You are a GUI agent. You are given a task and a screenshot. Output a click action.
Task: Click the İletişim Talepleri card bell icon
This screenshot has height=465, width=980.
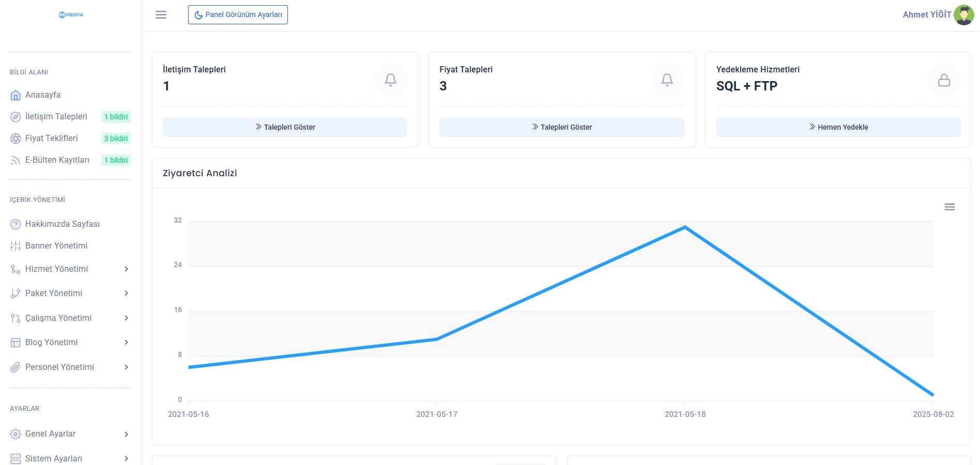390,80
